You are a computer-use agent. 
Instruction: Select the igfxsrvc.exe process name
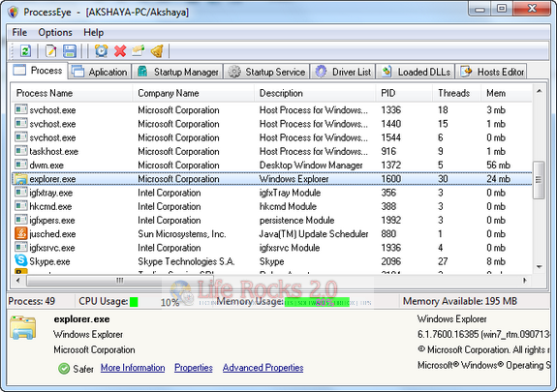pos(52,248)
